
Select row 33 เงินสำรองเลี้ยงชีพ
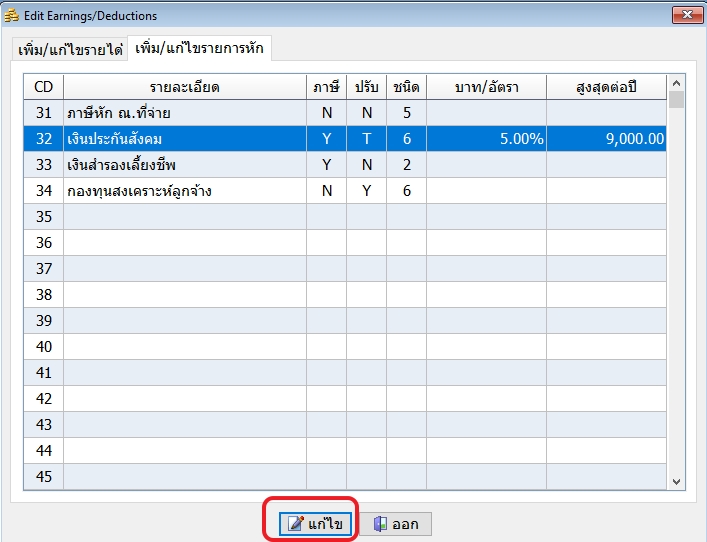pos(184,165)
